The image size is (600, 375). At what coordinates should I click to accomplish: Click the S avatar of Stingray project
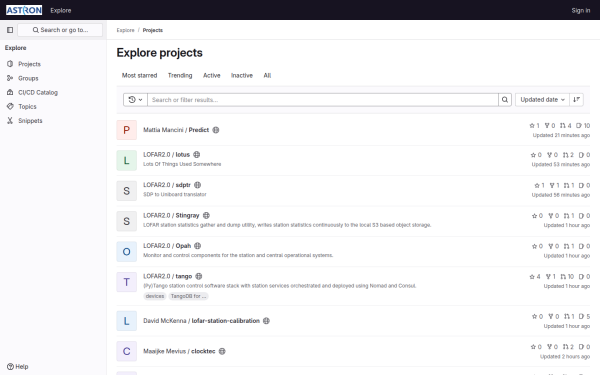tap(127, 221)
